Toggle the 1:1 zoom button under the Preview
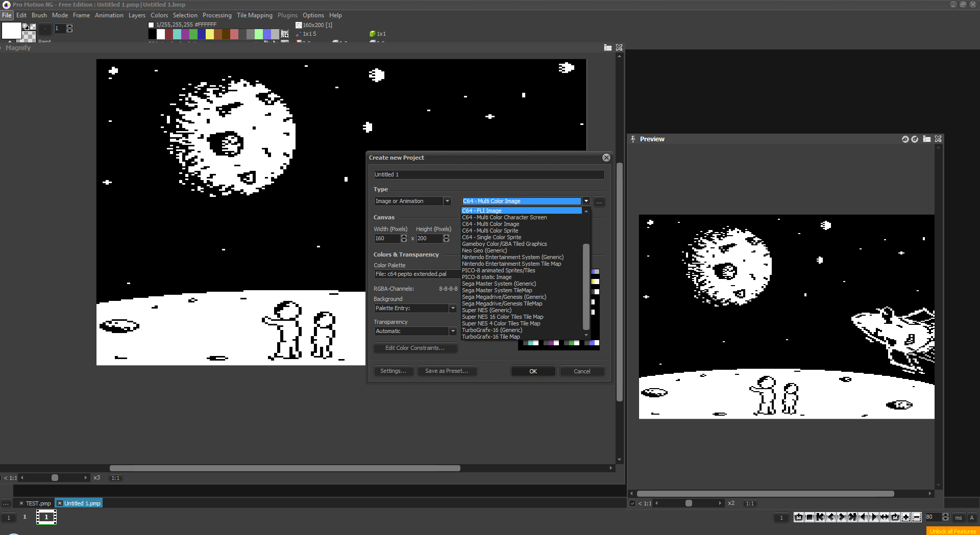The image size is (980, 535). click(750, 503)
